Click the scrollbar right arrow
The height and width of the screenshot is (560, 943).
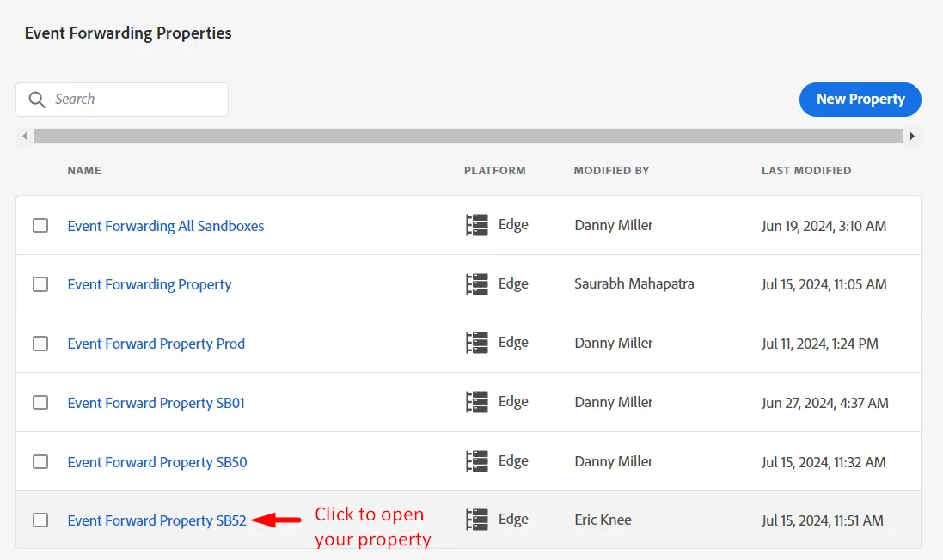[912, 137]
